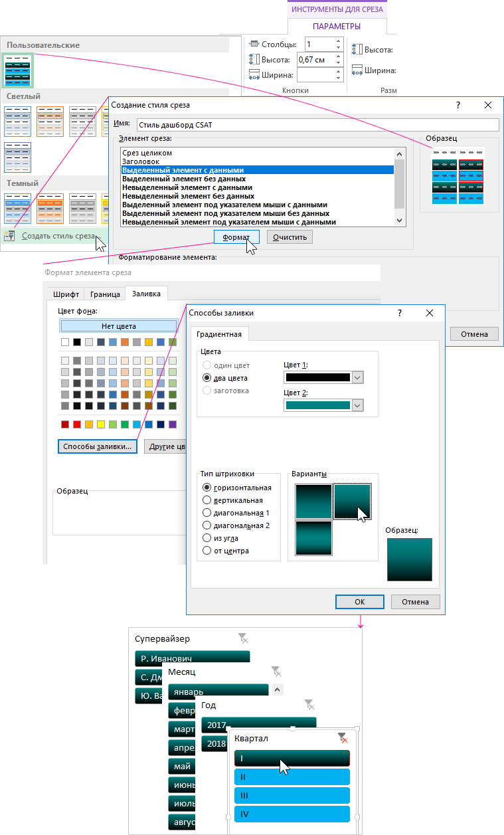Click clear filter icon on Год slicer
The height and width of the screenshot is (835, 504).
tap(309, 705)
